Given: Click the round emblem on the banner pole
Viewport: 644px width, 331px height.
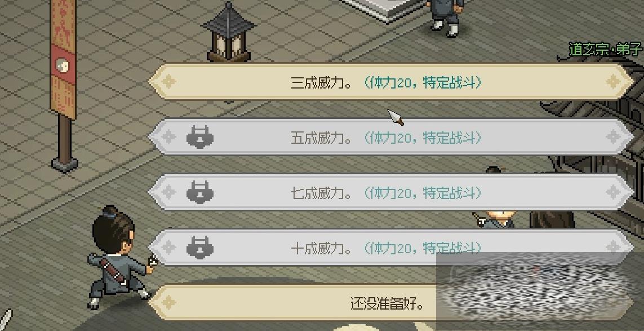Looking at the screenshot, I should (63, 65).
